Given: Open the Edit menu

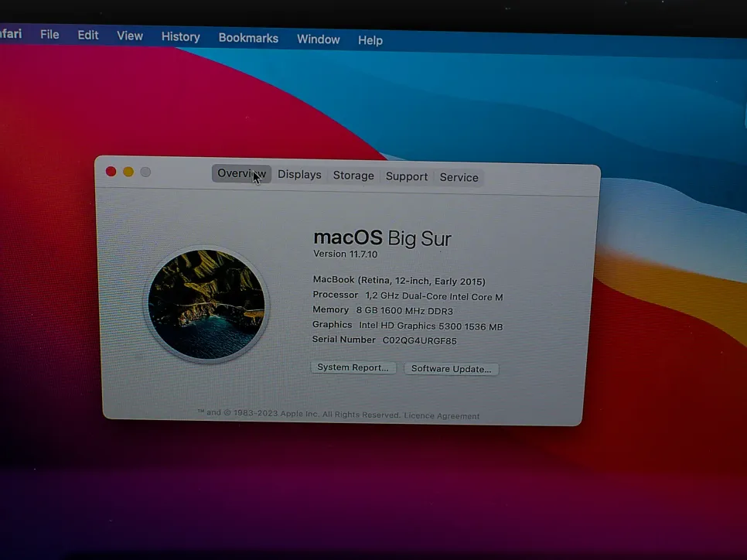Looking at the screenshot, I should tap(88, 36).
